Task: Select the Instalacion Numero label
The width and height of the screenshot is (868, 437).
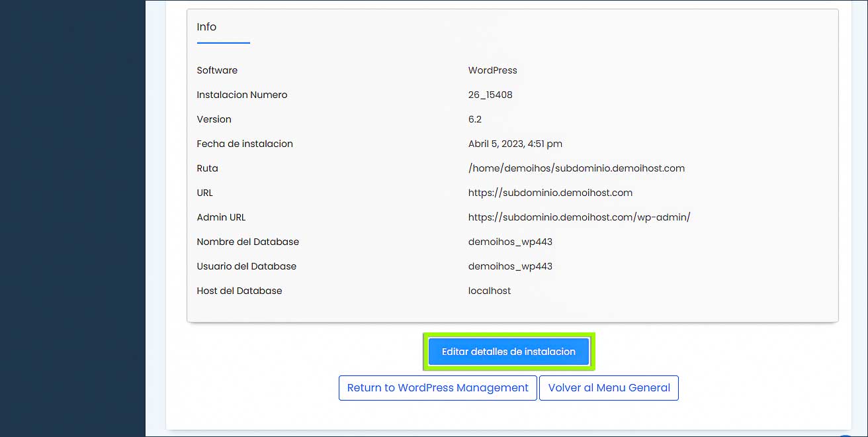Action: point(241,95)
